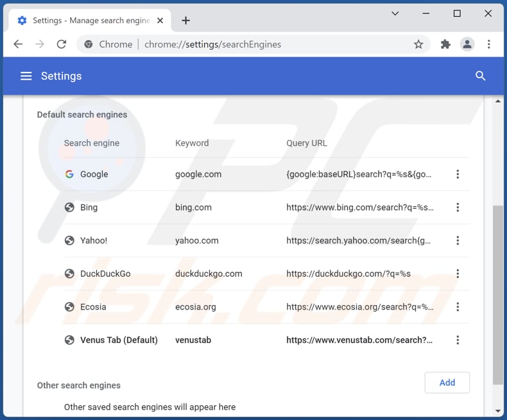Open more actions for Ecosia
Image resolution: width=507 pixels, height=420 pixels.
[x=458, y=307]
